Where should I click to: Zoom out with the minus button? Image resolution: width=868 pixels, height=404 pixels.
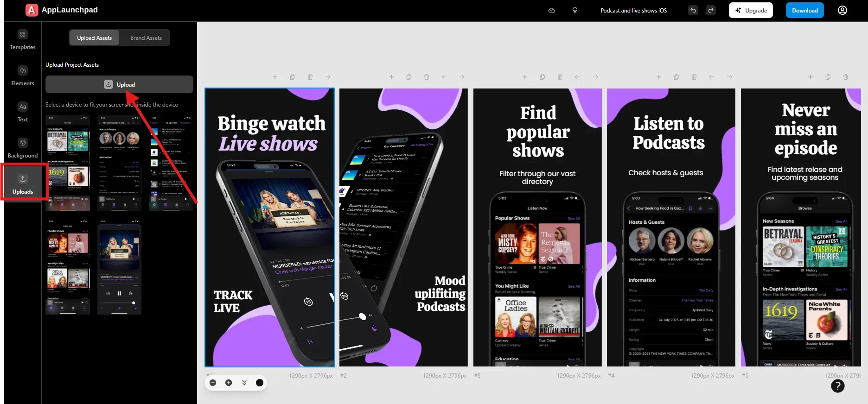pos(213,383)
